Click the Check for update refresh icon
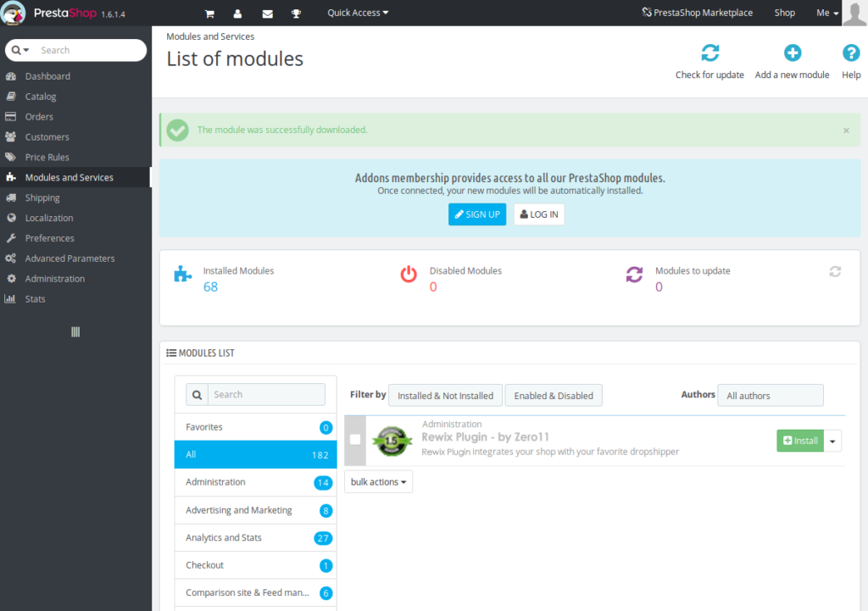 [710, 53]
